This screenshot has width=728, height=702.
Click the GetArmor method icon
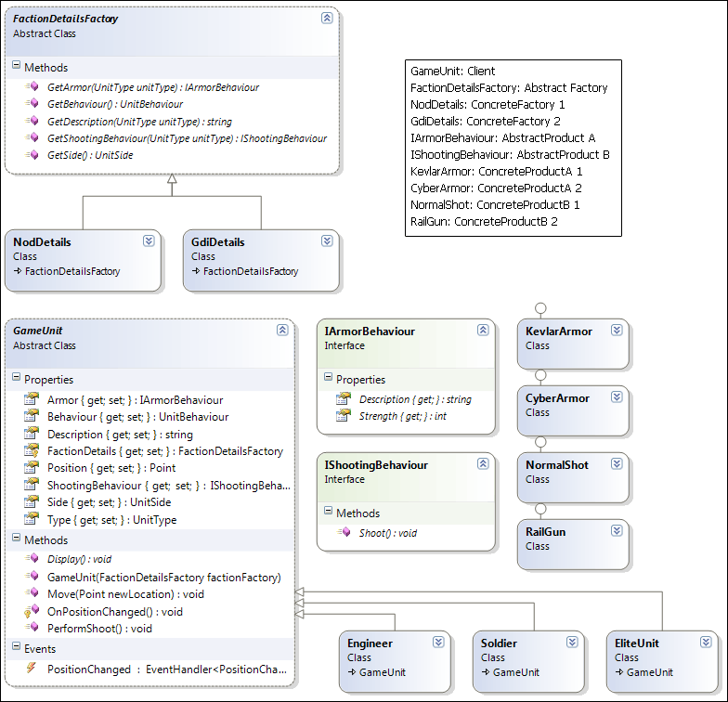(x=32, y=86)
